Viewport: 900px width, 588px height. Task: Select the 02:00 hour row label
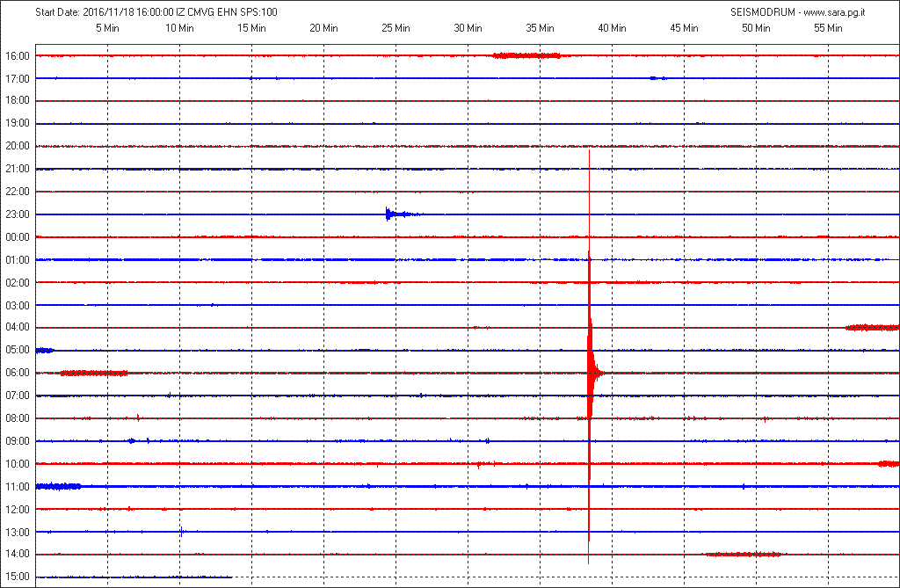(18, 282)
